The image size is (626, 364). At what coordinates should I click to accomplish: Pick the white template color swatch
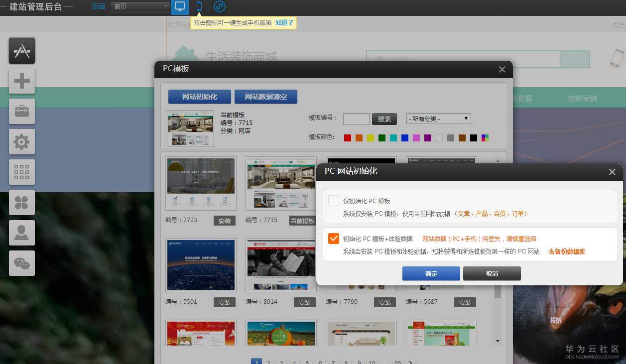pyautogui.click(x=439, y=138)
